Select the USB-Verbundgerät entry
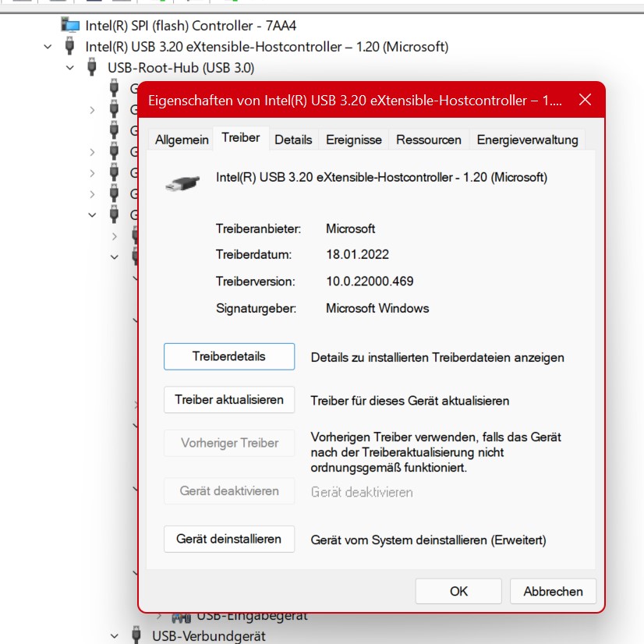 tap(209, 636)
